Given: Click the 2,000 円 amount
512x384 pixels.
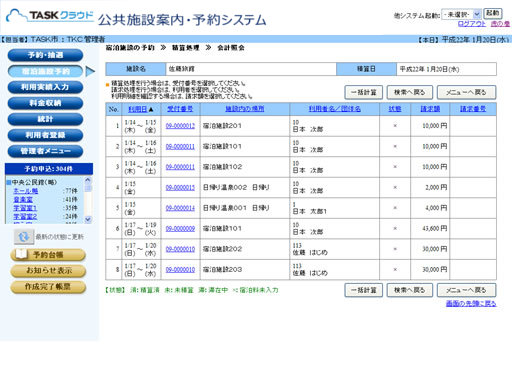Looking at the screenshot, I should point(436,188).
